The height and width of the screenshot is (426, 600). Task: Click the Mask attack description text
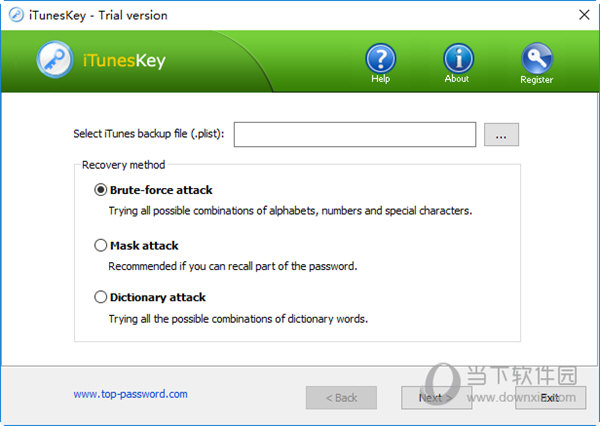[x=233, y=266]
